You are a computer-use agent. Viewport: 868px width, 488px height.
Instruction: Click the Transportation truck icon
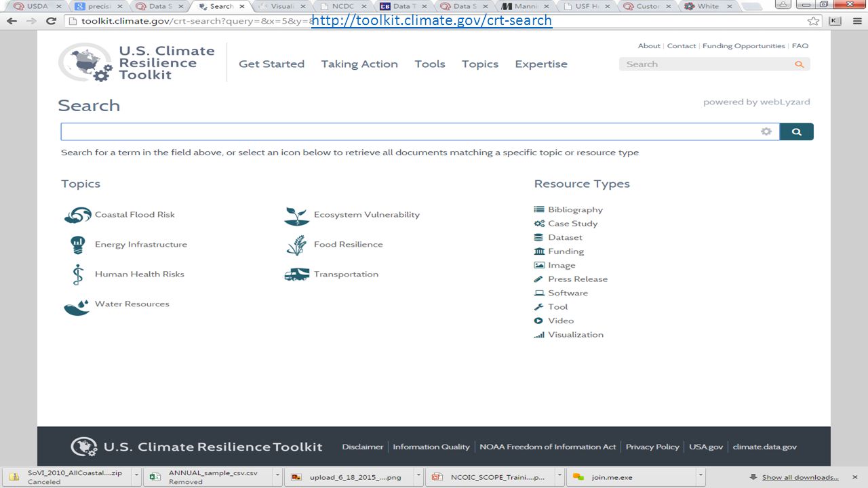[297, 274]
